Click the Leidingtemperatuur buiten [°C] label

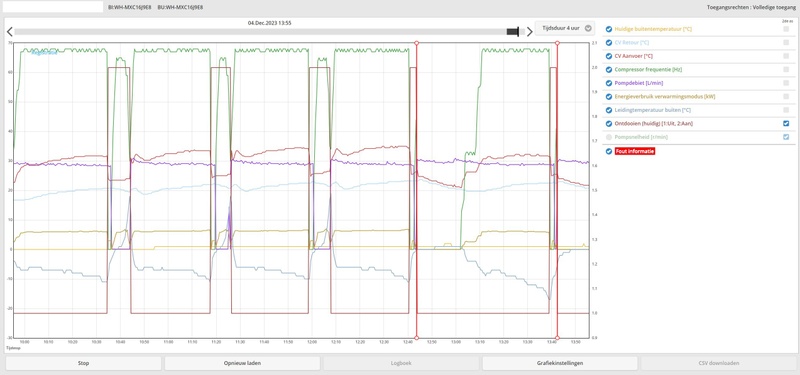point(653,110)
